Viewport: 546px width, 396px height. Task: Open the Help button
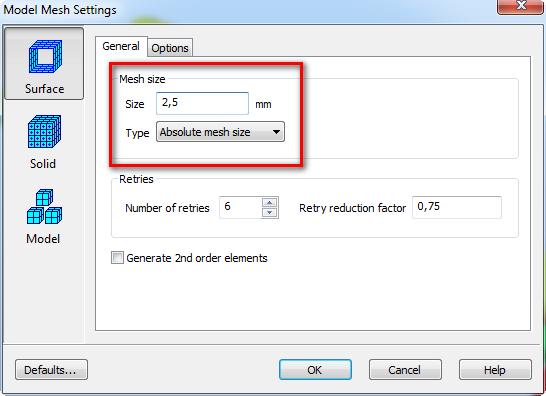(x=495, y=370)
